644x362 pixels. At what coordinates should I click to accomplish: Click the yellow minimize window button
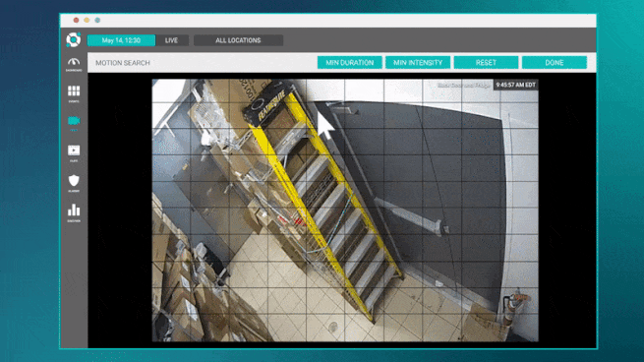[x=87, y=20]
